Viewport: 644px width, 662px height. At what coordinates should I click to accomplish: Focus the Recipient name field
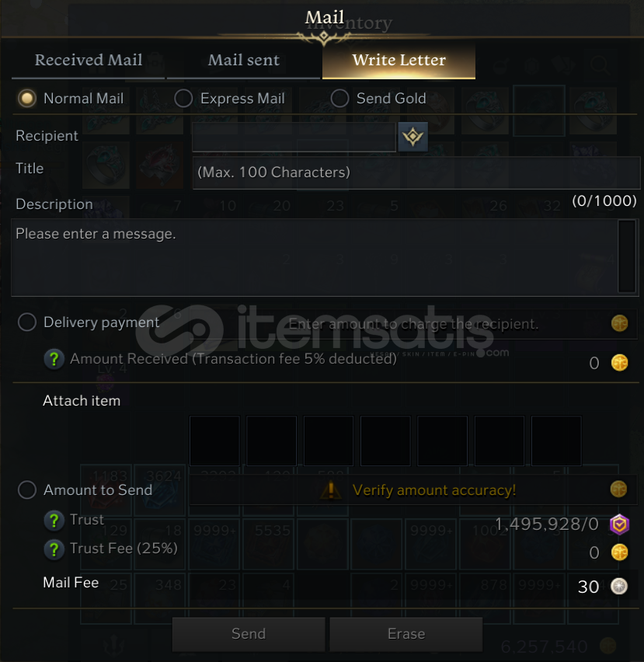point(294,137)
